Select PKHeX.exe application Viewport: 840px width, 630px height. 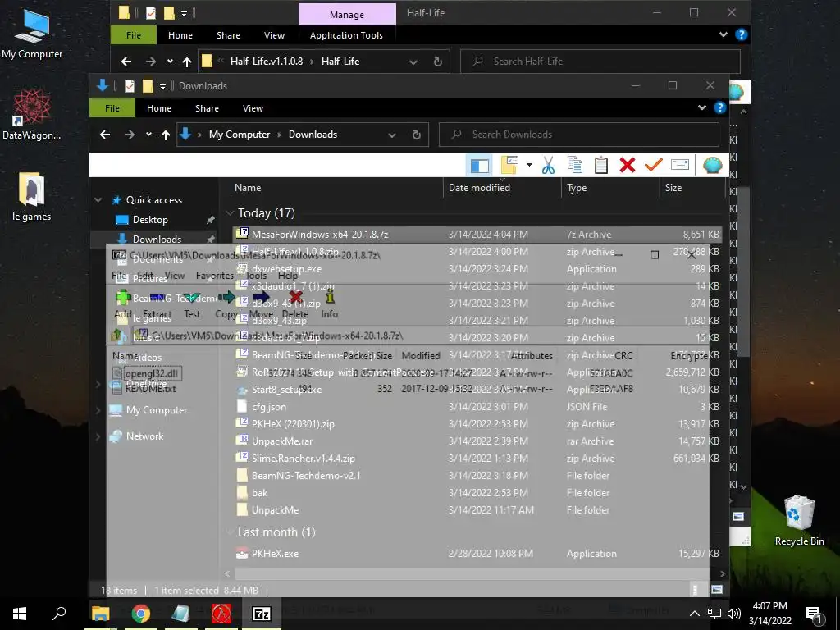[477, 554]
